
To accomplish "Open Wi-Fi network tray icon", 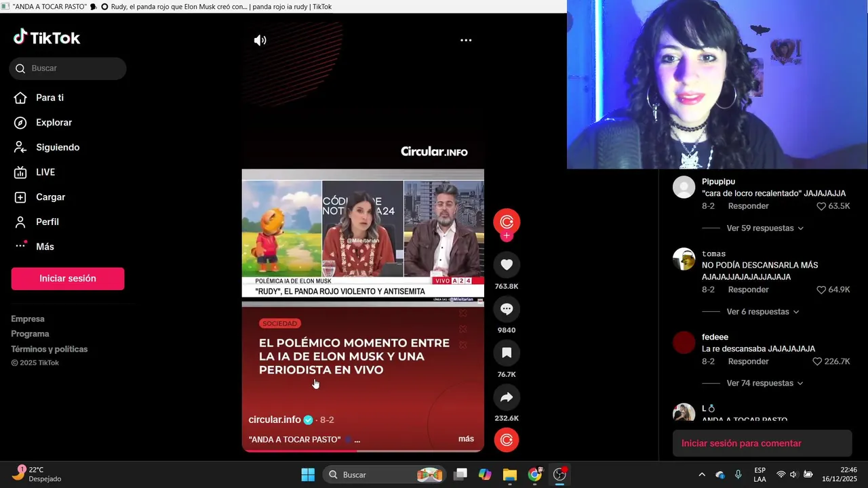I will [x=781, y=474].
